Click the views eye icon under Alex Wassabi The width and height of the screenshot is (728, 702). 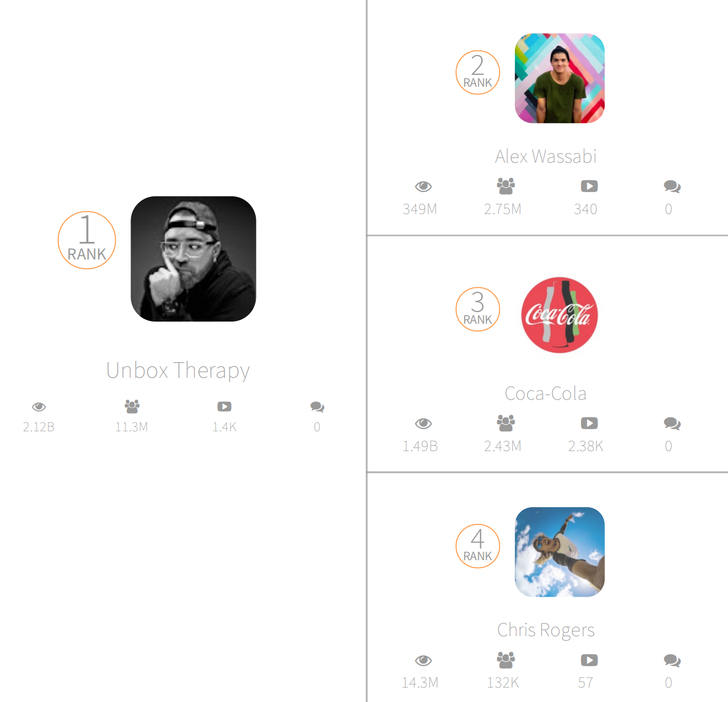coord(423,186)
